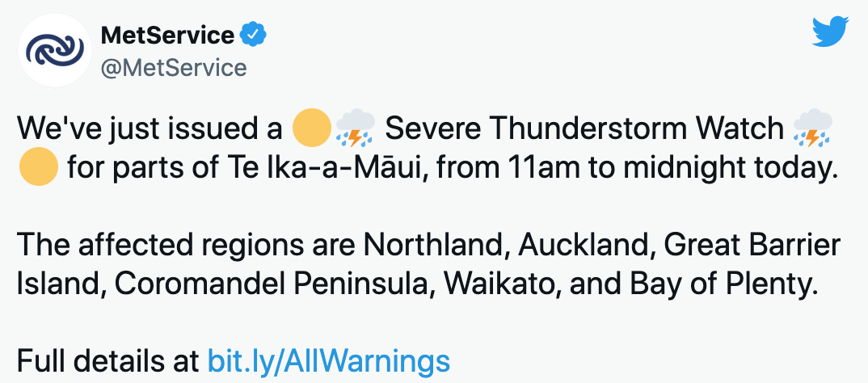Open the @MetService handle

[173, 68]
